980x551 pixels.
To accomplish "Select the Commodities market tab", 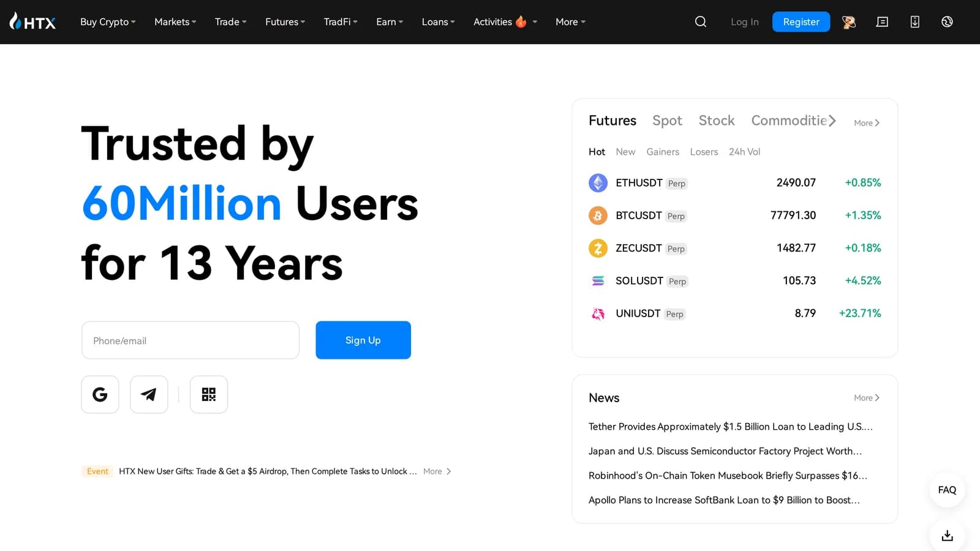I will click(x=790, y=121).
